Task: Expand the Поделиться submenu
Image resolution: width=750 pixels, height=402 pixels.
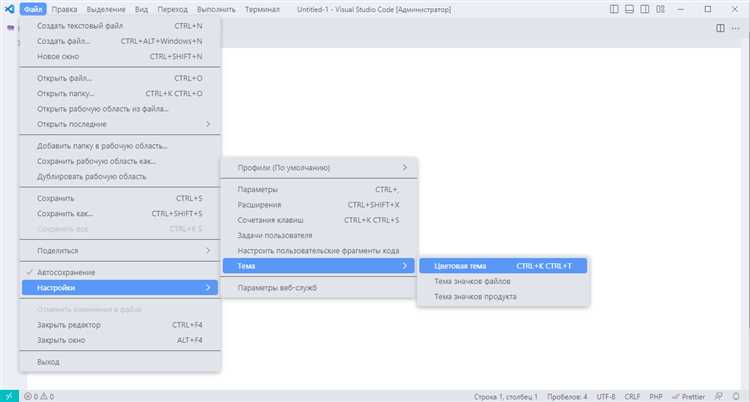Action: pyautogui.click(x=120, y=251)
